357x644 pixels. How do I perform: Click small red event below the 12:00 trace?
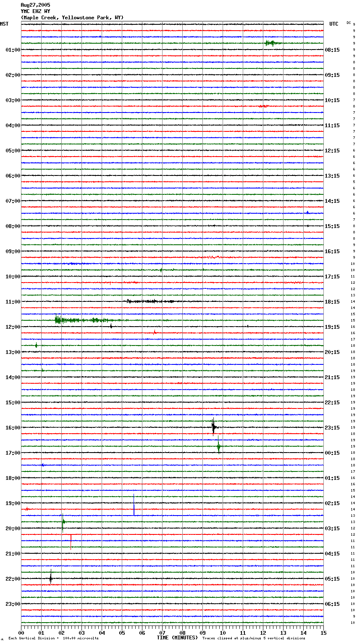(155, 332)
